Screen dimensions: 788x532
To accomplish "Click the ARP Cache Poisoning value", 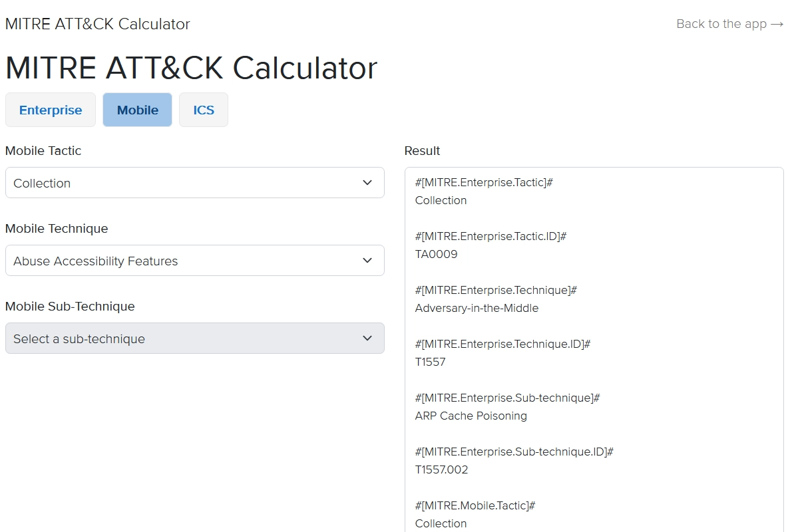I will pyautogui.click(x=471, y=416).
